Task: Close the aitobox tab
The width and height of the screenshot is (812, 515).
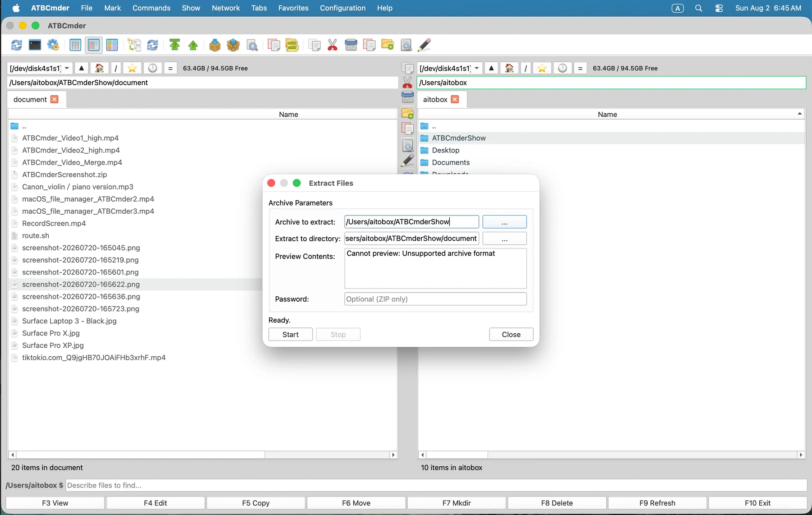Action: pos(455,99)
